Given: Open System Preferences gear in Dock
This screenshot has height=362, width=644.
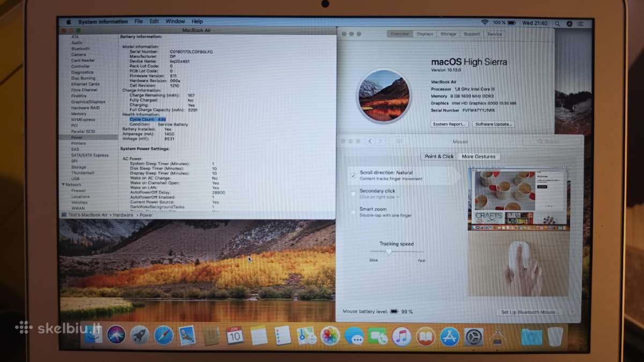Looking at the screenshot, I should tap(474, 337).
